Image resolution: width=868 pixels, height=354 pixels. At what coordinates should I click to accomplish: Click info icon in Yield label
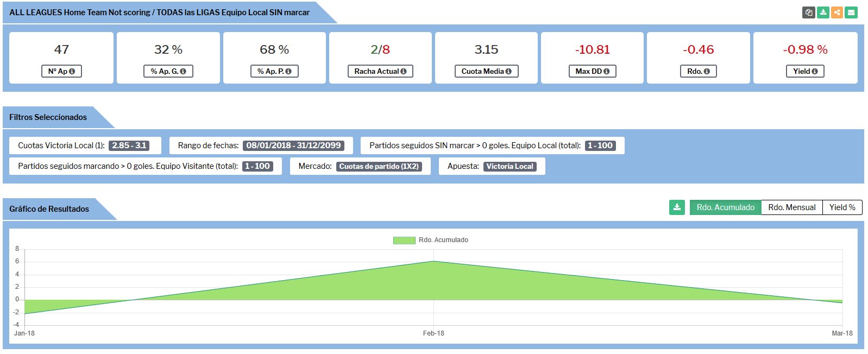click(x=815, y=71)
